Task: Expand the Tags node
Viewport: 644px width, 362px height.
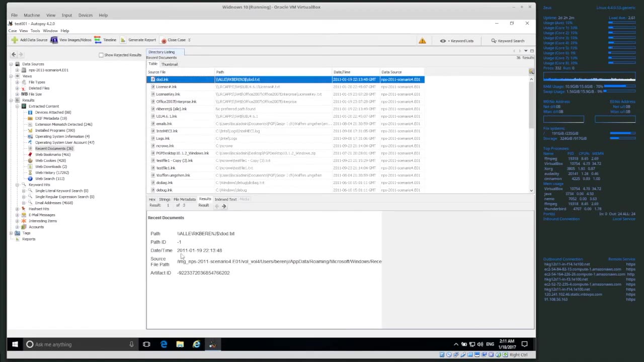Action: [x=11, y=233]
